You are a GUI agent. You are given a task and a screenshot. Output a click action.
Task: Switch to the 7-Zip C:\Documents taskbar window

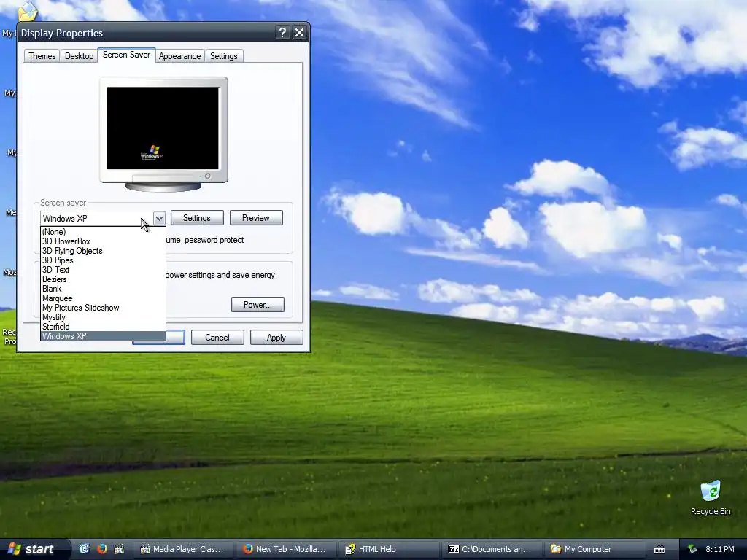[491, 549]
